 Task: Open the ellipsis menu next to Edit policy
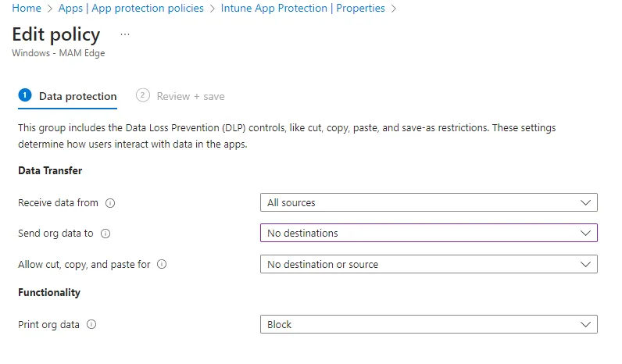coord(125,34)
